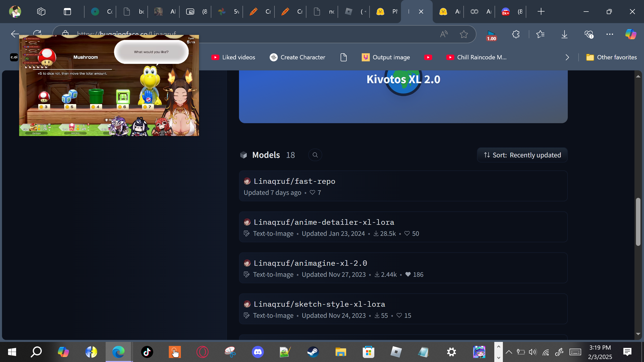Open the Windows Start menu

pyautogui.click(x=12, y=352)
